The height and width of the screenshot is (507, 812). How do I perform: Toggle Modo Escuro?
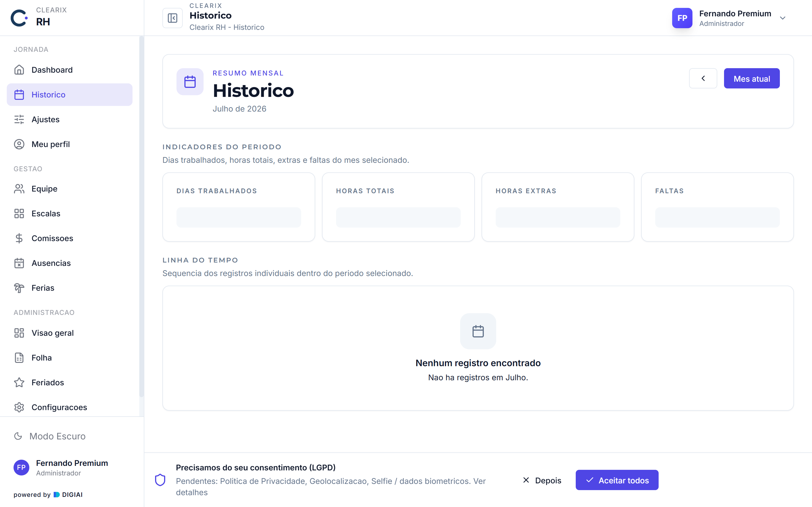[50, 436]
